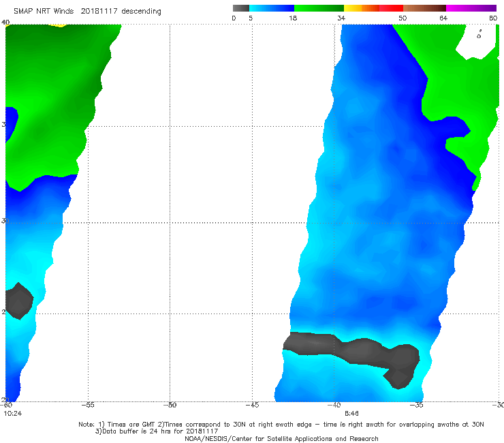Click the "NOAA/NESDIS/Center for Satellite Applications" credit
Viewport: 504px width, 443px height.
point(281,439)
